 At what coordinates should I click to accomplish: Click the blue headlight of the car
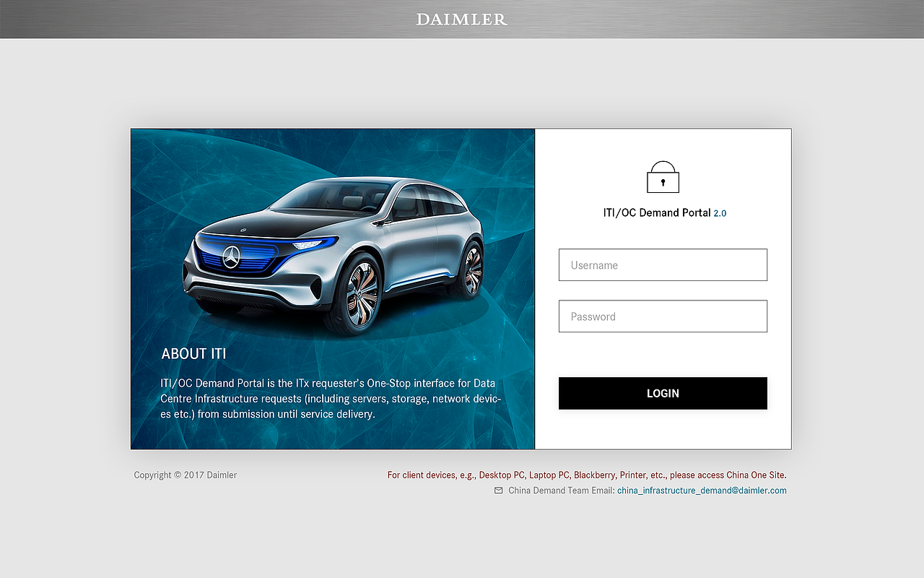315,243
